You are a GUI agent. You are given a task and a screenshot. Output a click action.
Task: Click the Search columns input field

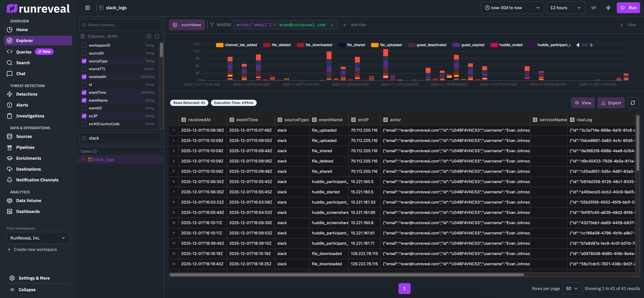pyautogui.click(x=120, y=24)
